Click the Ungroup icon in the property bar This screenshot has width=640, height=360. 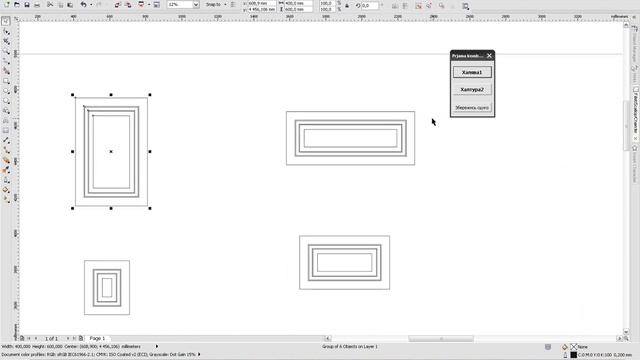tap(418, 6)
